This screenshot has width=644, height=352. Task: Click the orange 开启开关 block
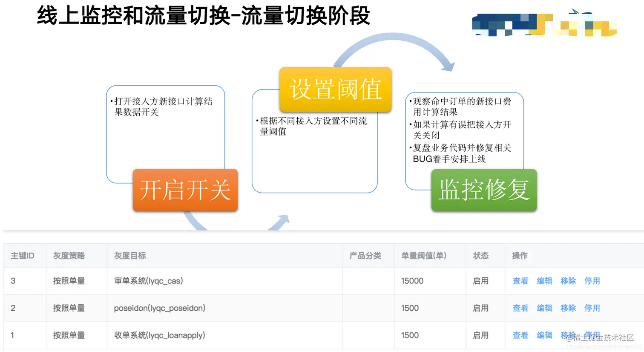click(185, 190)
